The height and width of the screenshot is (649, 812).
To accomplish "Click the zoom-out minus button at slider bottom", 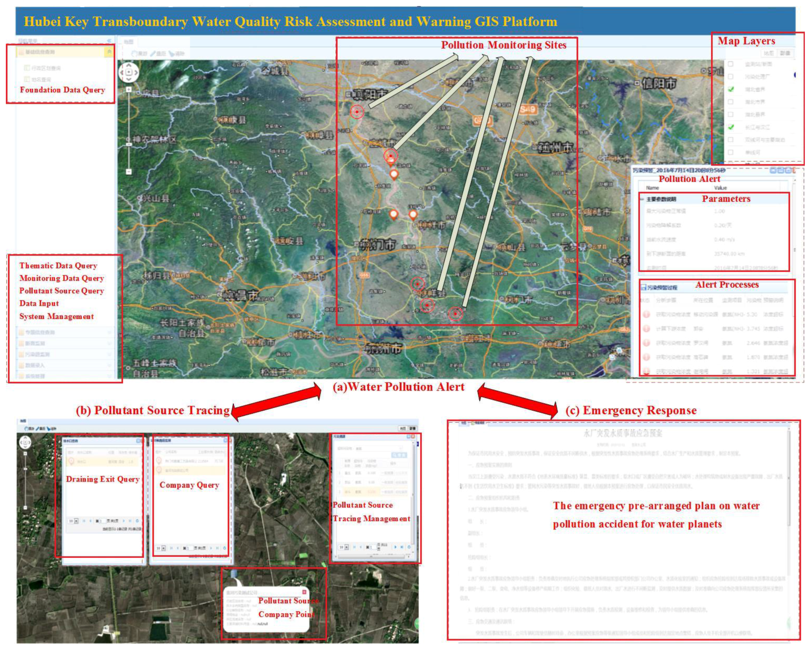I will point(128,172).
